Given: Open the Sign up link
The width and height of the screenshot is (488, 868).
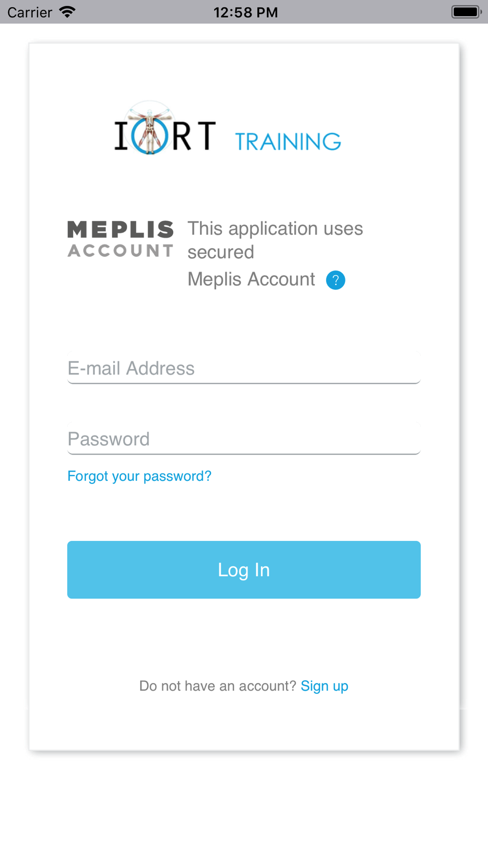Looking at the screenshot, I should tap(325, 686).
